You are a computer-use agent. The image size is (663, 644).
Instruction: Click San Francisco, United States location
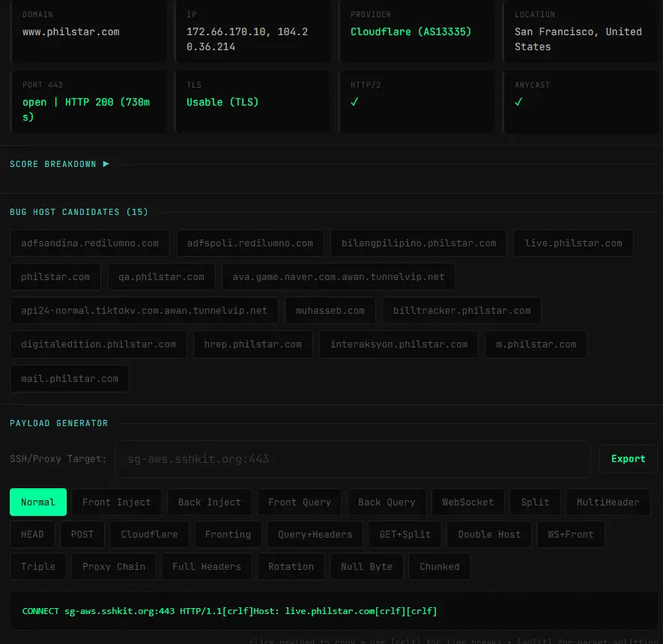tap(578, 39)
